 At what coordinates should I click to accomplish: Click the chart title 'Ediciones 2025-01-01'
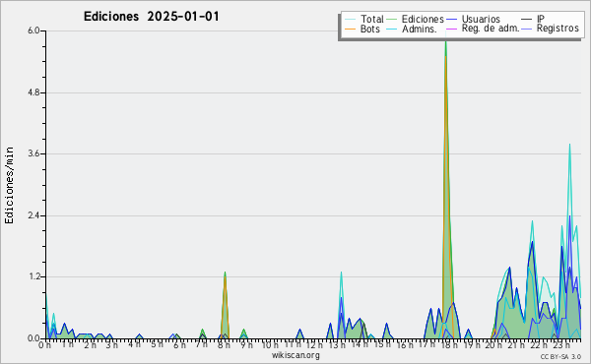click(x=151, y=17)
